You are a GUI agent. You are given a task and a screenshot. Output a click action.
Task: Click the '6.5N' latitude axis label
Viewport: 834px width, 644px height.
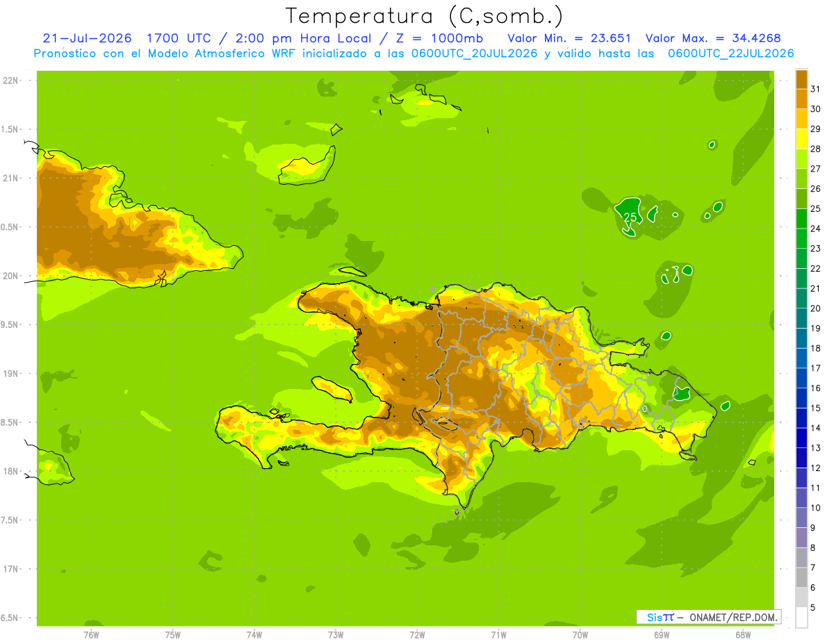click(x=10, y=618)
